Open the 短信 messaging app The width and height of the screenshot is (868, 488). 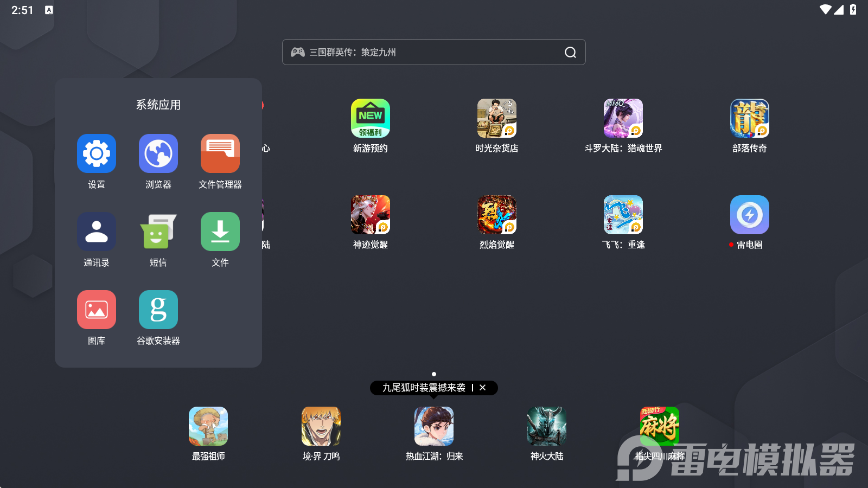(x=158, y=232)
